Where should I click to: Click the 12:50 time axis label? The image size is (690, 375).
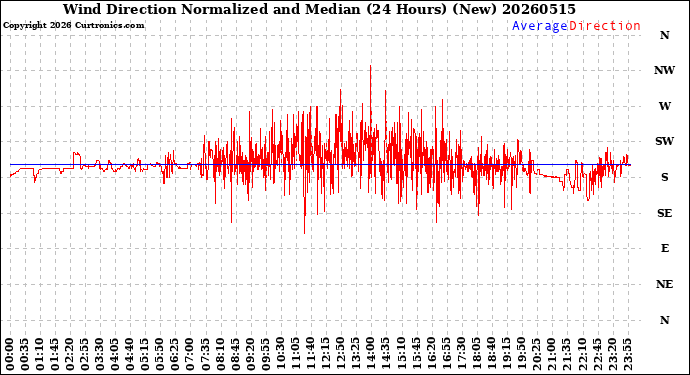click(341, 354)
